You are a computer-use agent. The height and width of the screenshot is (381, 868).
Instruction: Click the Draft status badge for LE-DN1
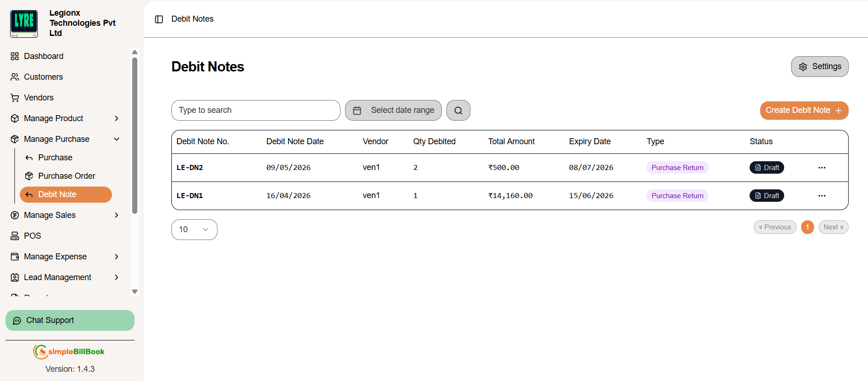[767, 196]
